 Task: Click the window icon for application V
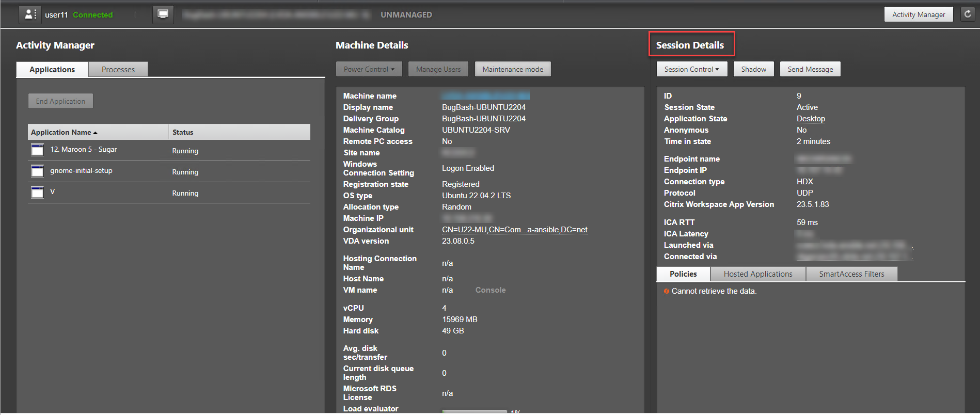pos(37,192)
